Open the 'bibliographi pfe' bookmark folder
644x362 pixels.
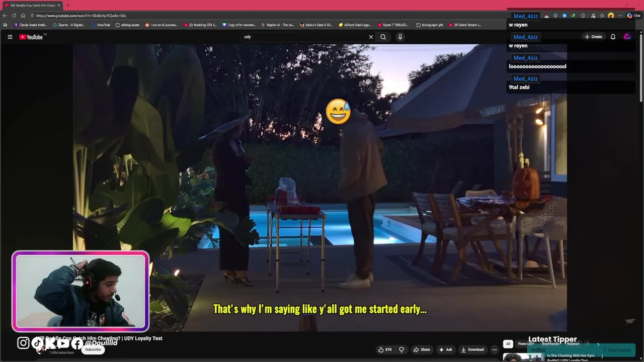tap(430, 25)
